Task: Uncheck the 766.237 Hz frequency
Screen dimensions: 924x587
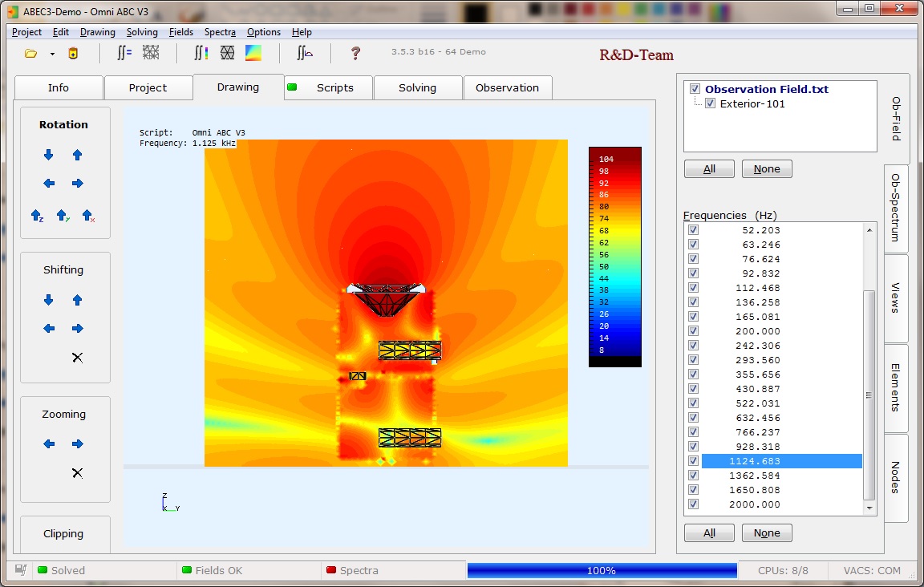Action: point(693,432)
